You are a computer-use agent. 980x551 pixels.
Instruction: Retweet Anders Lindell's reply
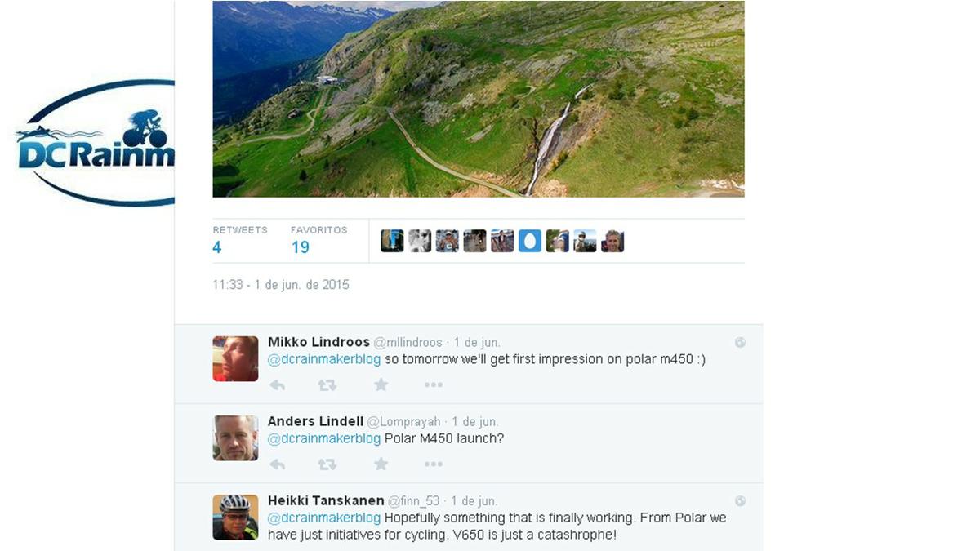[327, 464]
